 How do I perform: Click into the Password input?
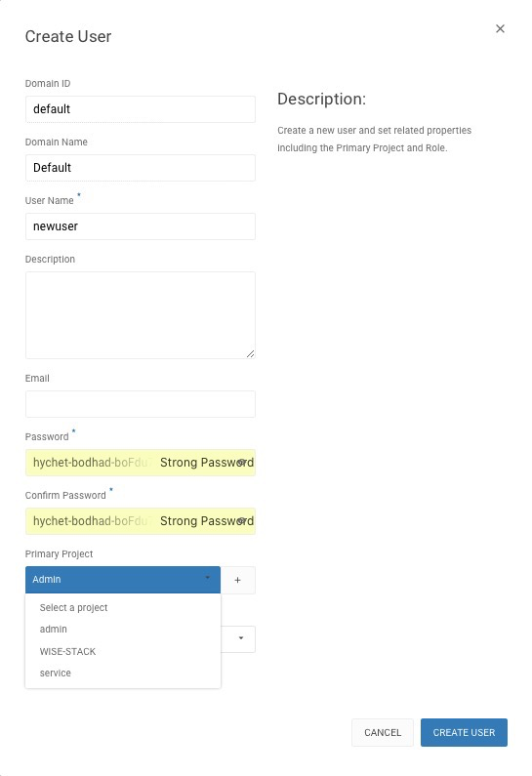(x=141, y=463)
